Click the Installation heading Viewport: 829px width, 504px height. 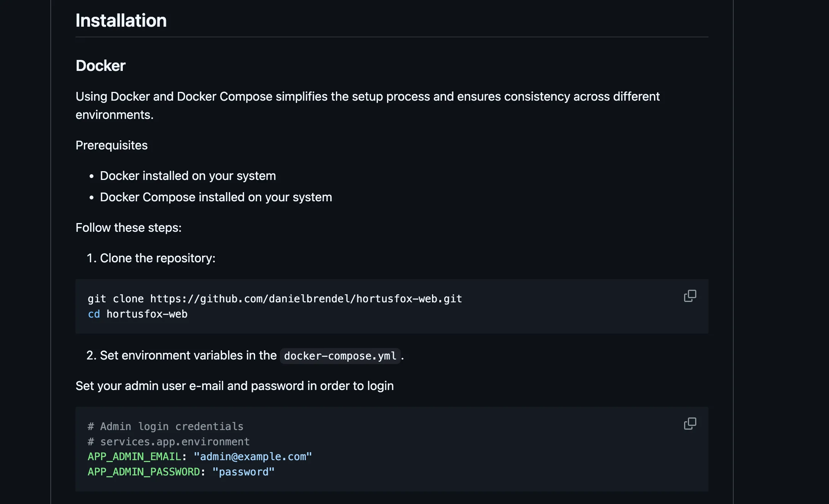click(x=121, y=21)
